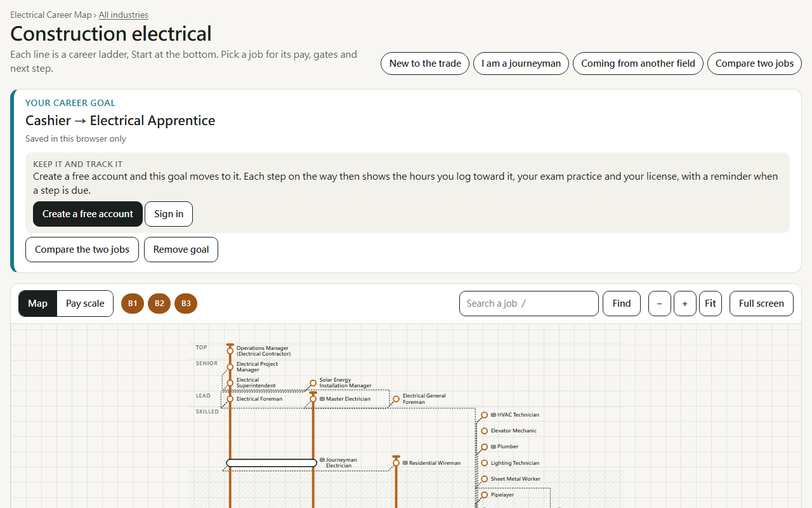Select the Solar Energy Installation Manager node

pyautogui.click(x=313, y=383)
